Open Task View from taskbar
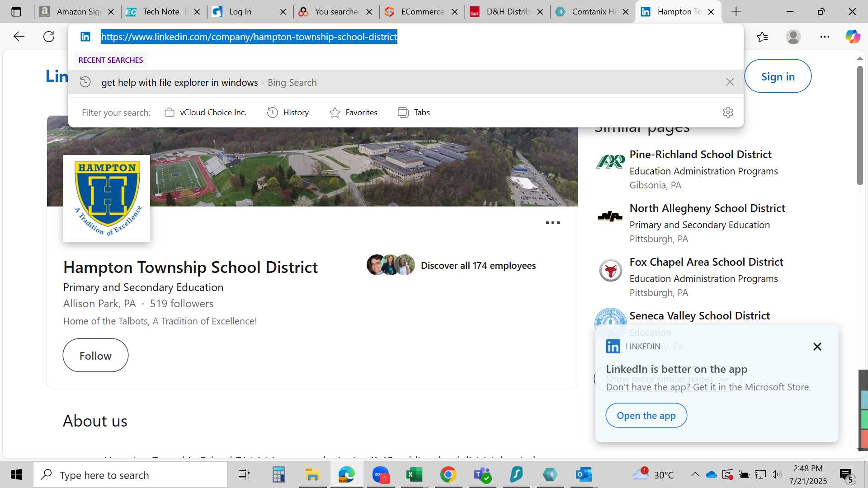The width and height of the screenshot is (868, 488). [244, 474]
